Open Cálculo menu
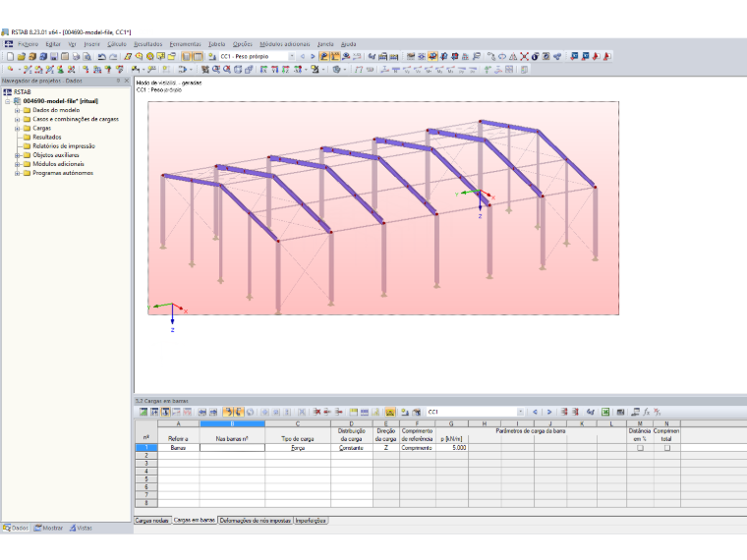The image size is (747, 560). pyautogui.click(x=117, y=44)
